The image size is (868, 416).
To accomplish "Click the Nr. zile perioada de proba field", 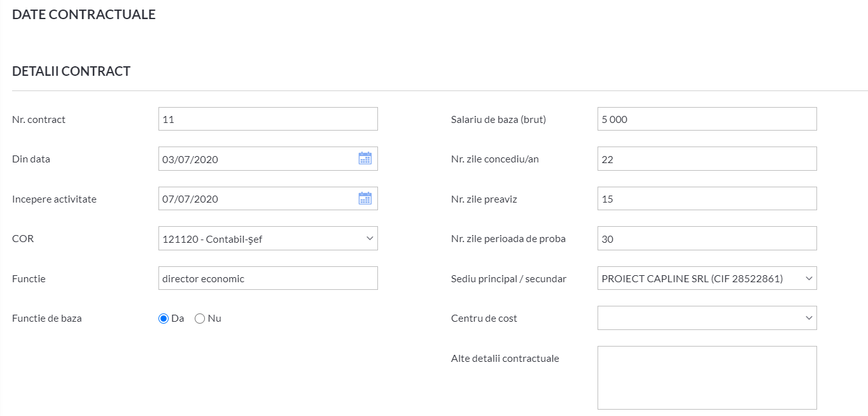I will [707, 238].
